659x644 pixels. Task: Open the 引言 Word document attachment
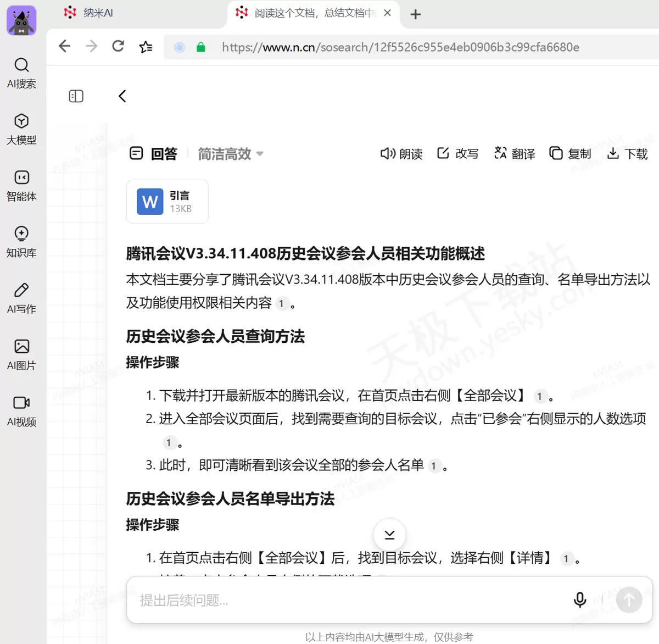[x=167, y=202]
